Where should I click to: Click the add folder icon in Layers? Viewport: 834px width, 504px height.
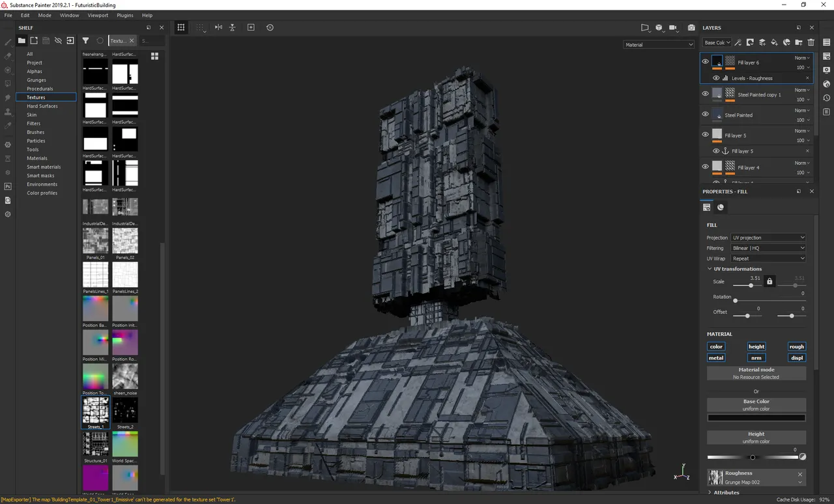click(799, 42)
